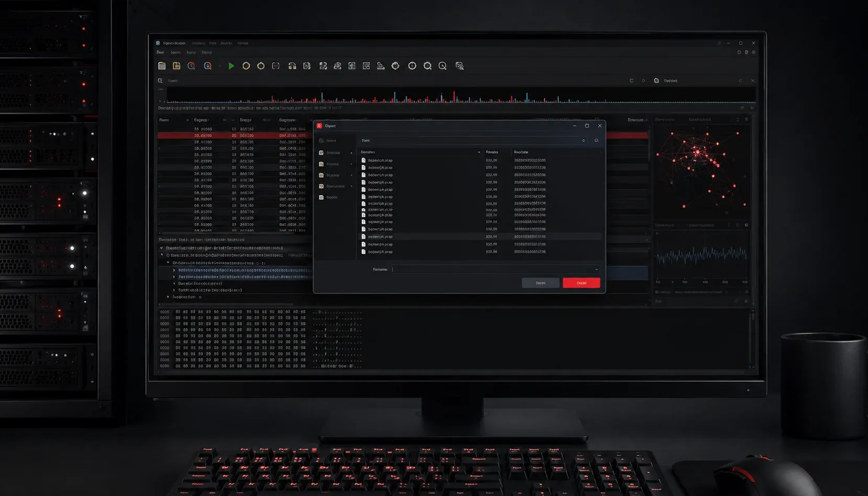Click the red dialog confirm button
The width and height of the screenshot is (868, 496).
coord(581,283)
